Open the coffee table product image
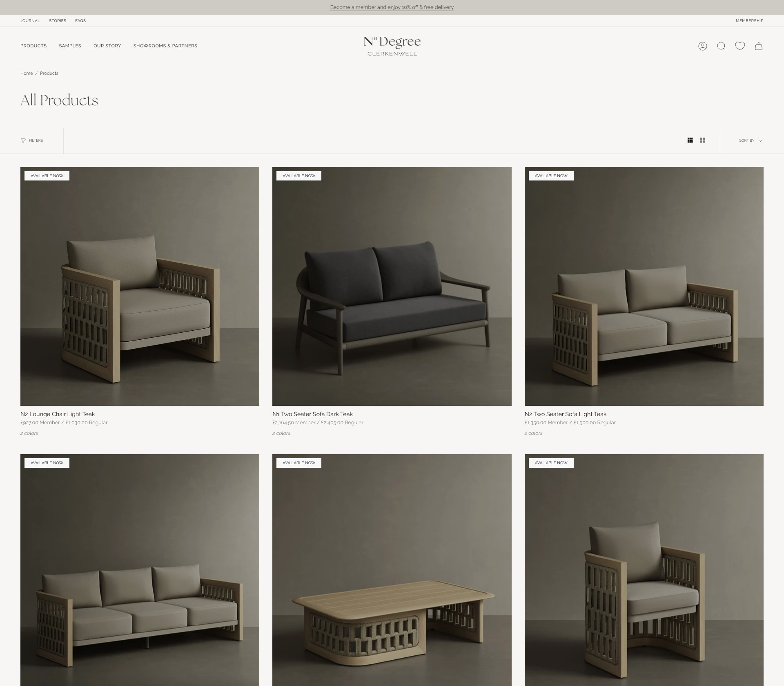784x686 pixels. 392,570
